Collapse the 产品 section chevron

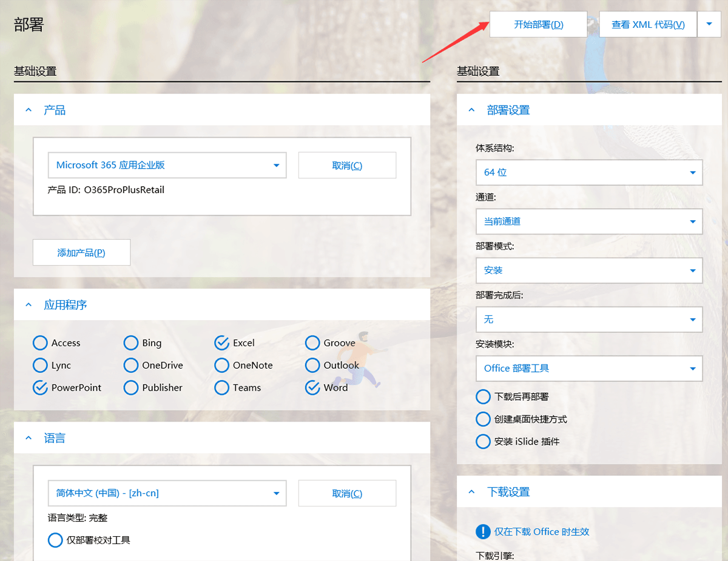(29, 110)
